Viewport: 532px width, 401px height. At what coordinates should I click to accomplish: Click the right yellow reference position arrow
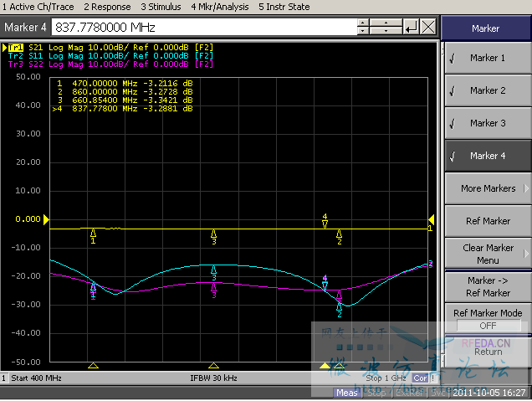tap(432, 219)
